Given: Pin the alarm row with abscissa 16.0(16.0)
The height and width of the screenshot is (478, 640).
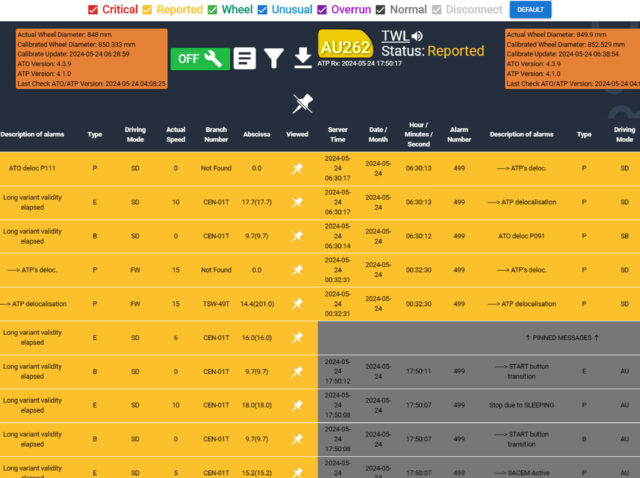Looking at the screenshot, I should click(297, 338).
